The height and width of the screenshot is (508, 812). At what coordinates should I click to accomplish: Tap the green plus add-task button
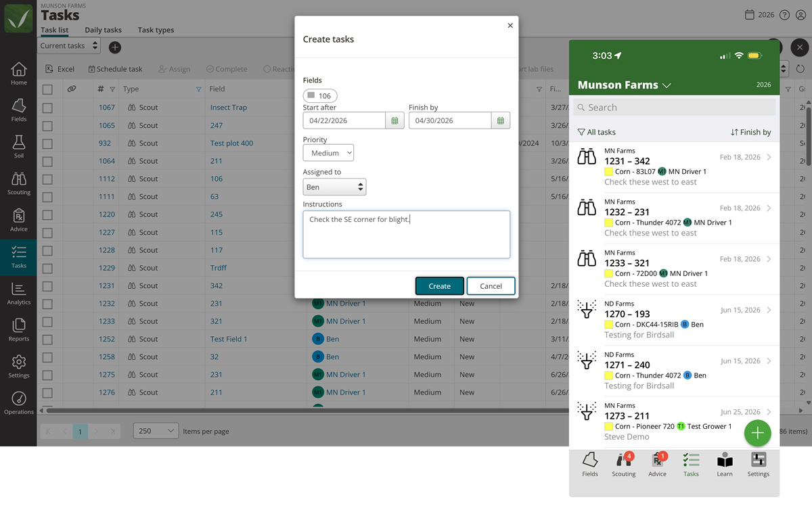757,433
